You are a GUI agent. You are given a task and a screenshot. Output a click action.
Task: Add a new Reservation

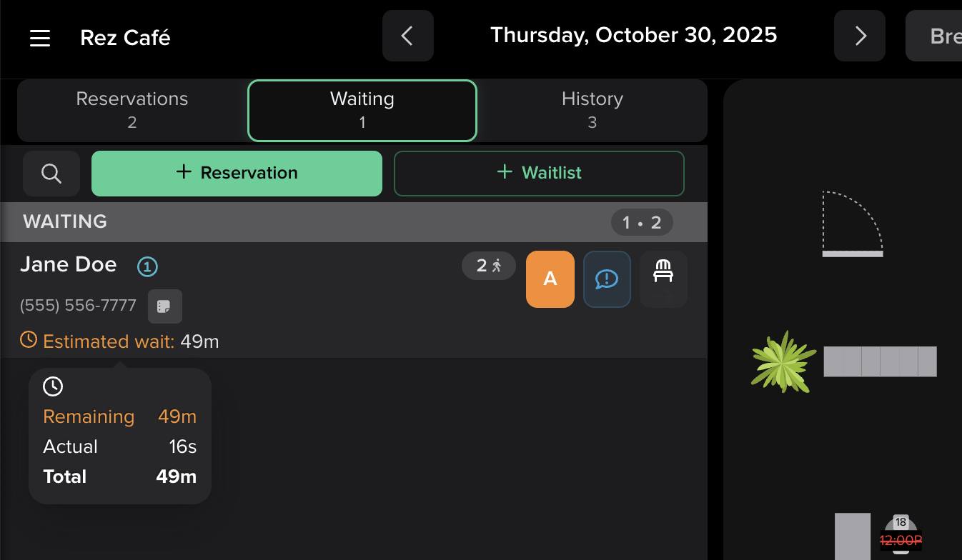[x=237, y=173]
